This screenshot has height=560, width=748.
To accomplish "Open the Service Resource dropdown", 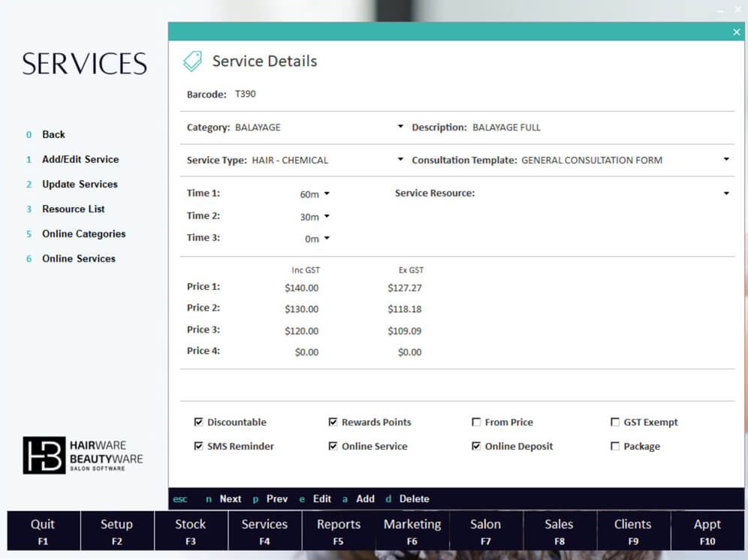I will tap(726, 193).
